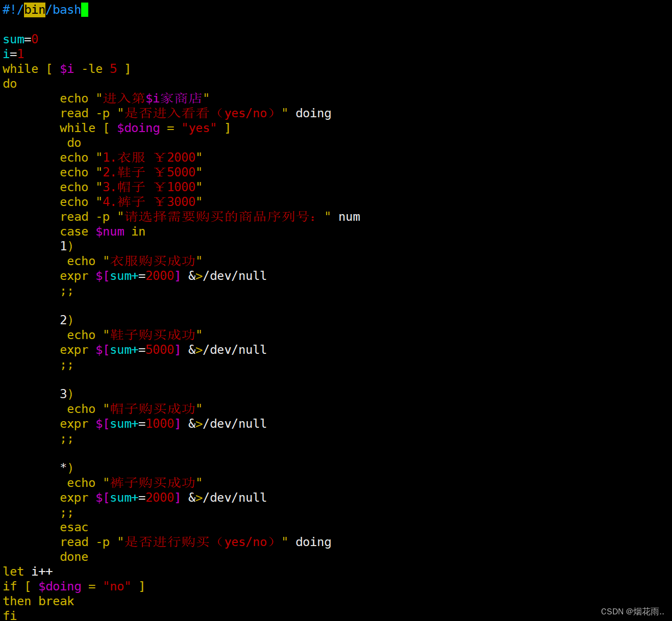This screenshot has width=672, height=621.
Task: Click the echo line "2.鞋子 ￥5000"
Action: pos(131,172)
